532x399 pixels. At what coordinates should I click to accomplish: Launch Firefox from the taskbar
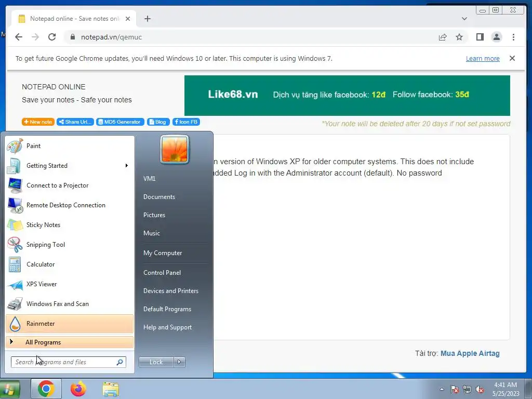click(x=78, y=389)
